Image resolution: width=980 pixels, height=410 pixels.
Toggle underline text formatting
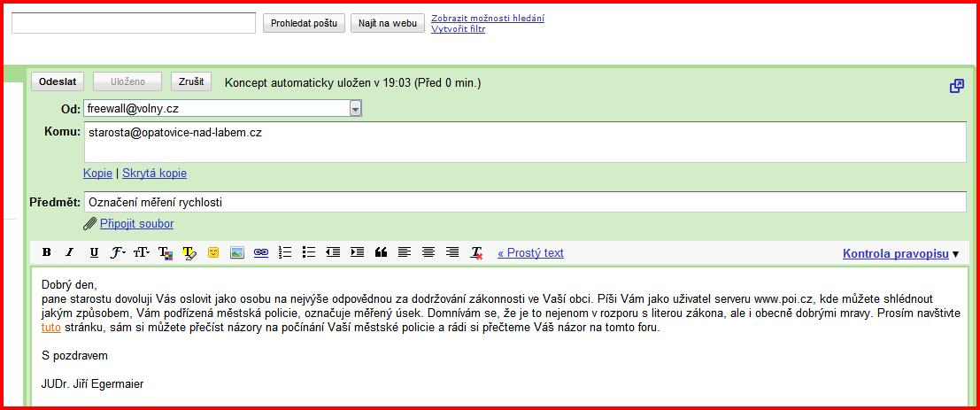click(94, 253)
